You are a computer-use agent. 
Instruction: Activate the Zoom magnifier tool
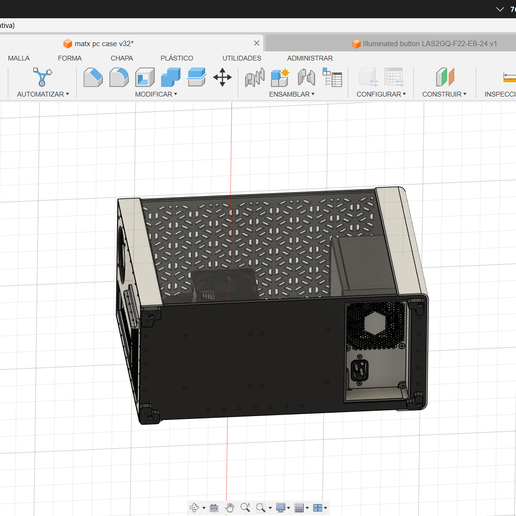pyautogui.click(x=245, y=507)
